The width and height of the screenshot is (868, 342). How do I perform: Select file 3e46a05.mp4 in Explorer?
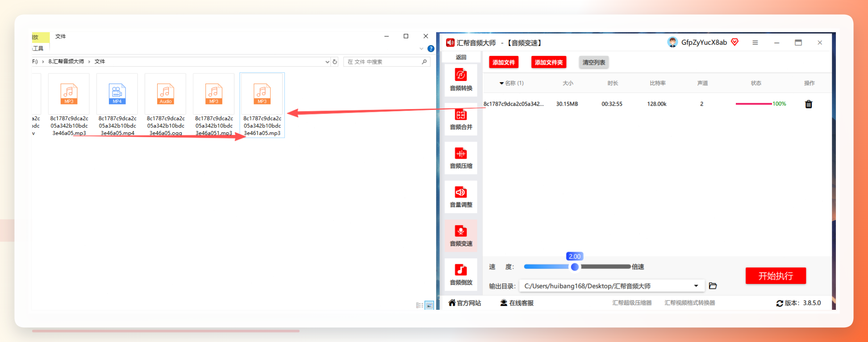117,105
